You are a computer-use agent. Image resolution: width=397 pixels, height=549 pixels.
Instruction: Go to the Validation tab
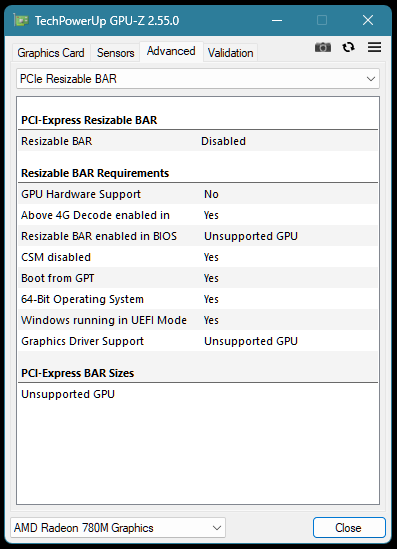(230, 53)
